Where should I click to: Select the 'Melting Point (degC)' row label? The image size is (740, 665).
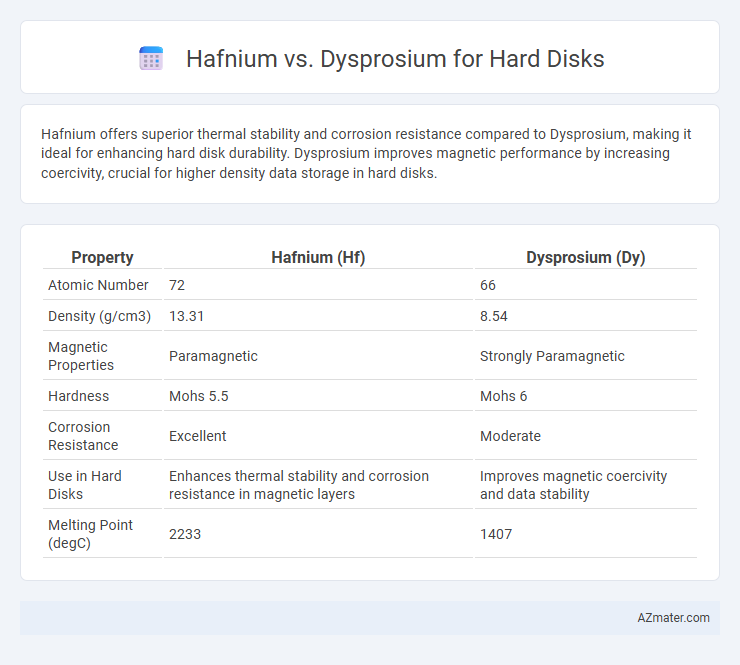(x=90, y=534)
